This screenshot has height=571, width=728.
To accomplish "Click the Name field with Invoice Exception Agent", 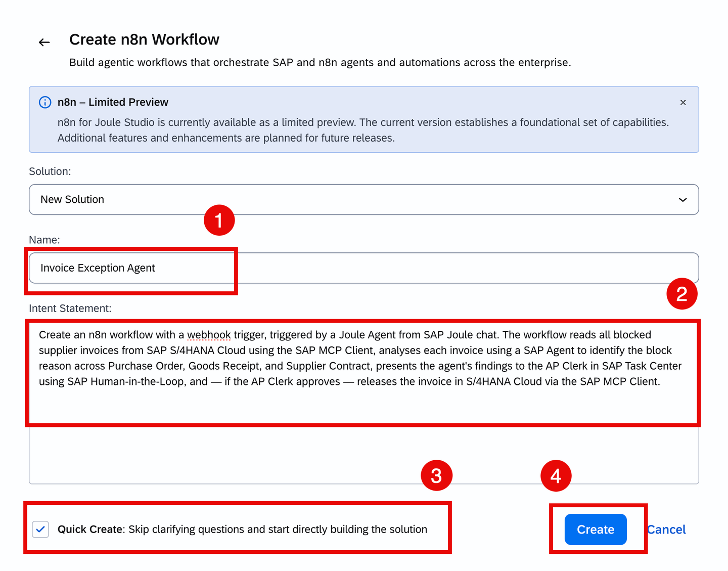I will click(364, 268).
